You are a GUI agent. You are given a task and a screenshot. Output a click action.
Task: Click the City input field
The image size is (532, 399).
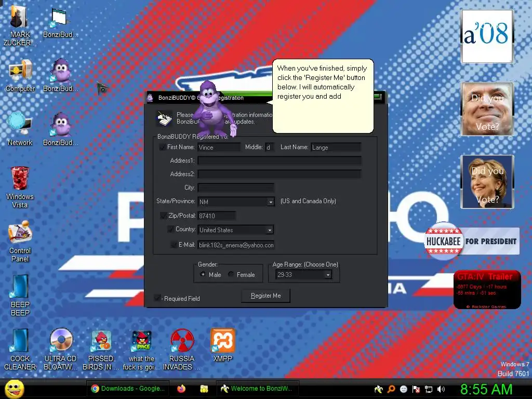click(236, 187)
